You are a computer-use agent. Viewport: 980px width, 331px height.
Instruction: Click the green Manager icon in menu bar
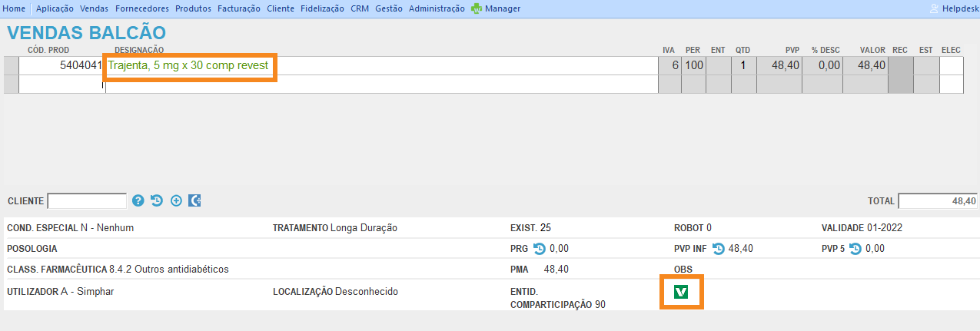pyautogui.click(x=477, y=8)
